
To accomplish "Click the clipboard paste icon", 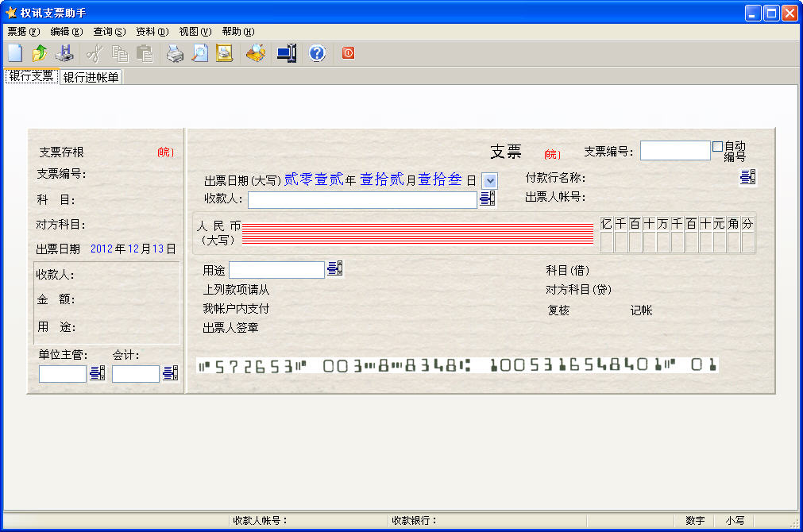I will pyautogui.click(x=145, y=53).
